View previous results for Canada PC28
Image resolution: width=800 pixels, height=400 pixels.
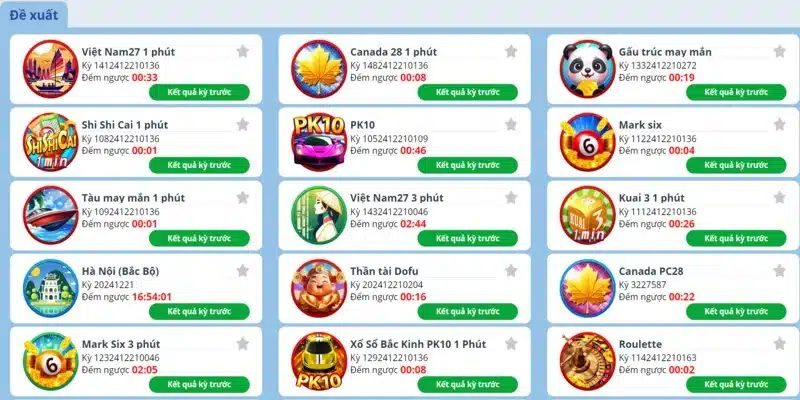click(736, 311)
